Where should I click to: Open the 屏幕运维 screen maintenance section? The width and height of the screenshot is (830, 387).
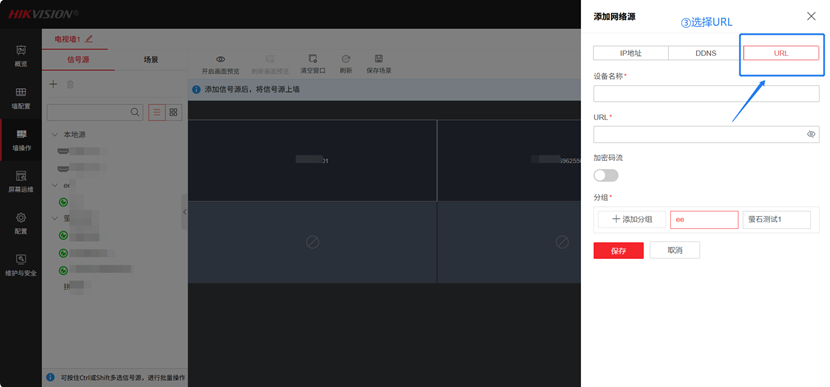(x=21, y=182)
